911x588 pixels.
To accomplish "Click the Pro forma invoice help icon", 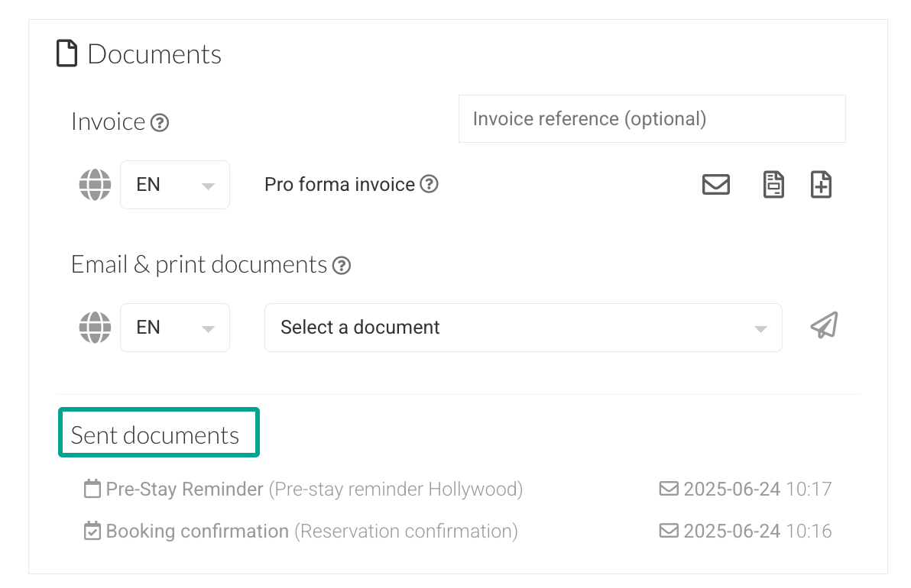I will click(430, 184).
